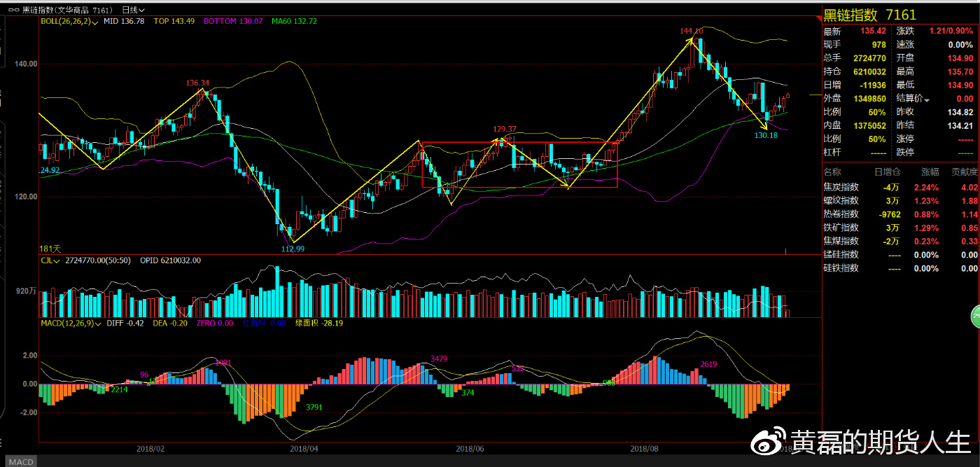Image resolution: width=980 pixels, height=467 pixels.
Task: Click the 140.00 price axis label
Action: coord(26,64)
